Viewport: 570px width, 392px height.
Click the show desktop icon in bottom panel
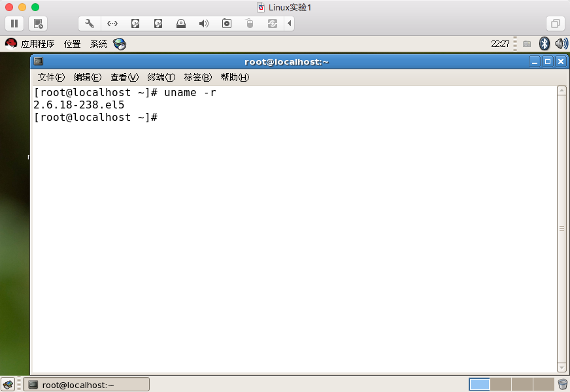pyautogui.click(x=8, y=384)
